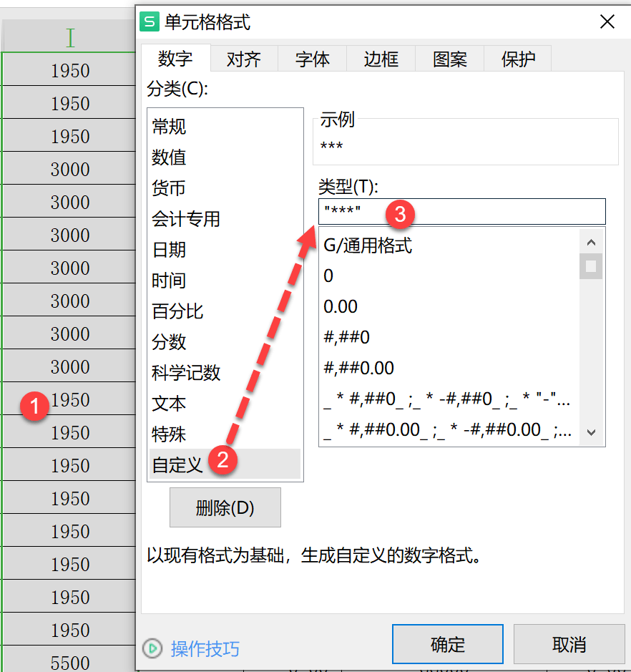The width and height of the screenshot is (631, 672).
Task: Open the 操作技巧 link
Action: click(x=205, y=649)
